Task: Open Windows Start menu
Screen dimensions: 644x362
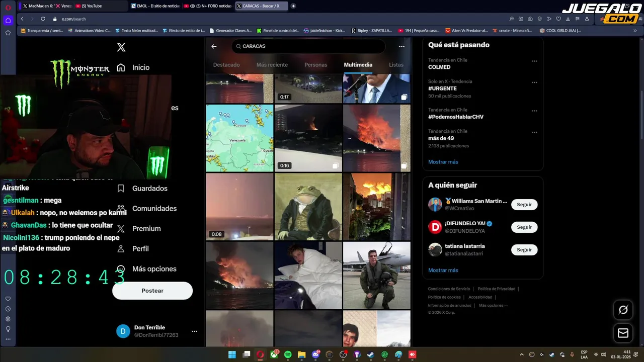Action: [232, 354]
